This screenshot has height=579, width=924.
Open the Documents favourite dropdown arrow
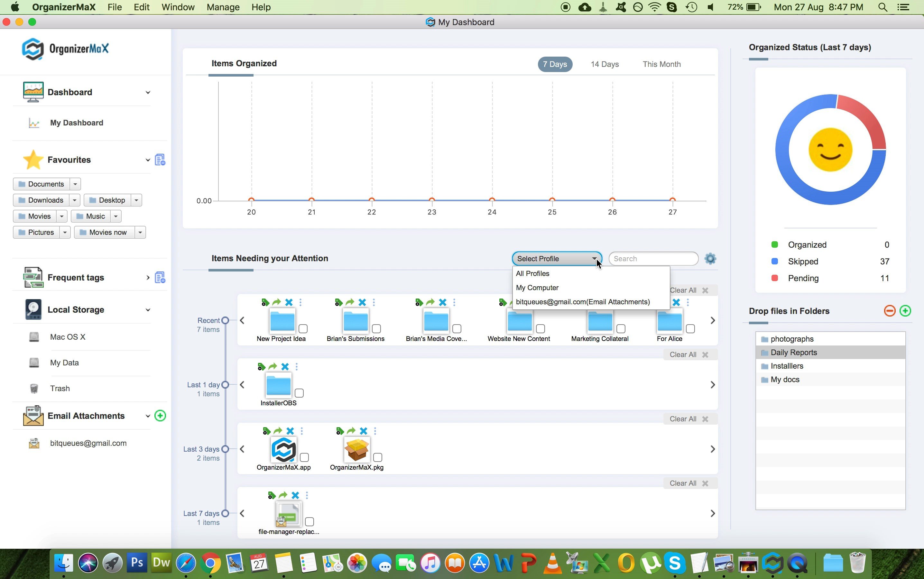point(75,184)
